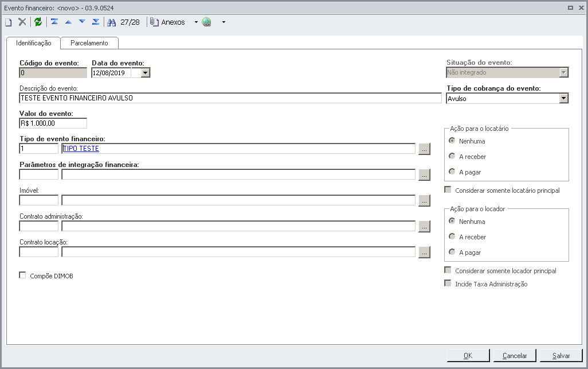Browse Imóvel with the ellipsis button

pyautogui.click(x=424, y=201)
